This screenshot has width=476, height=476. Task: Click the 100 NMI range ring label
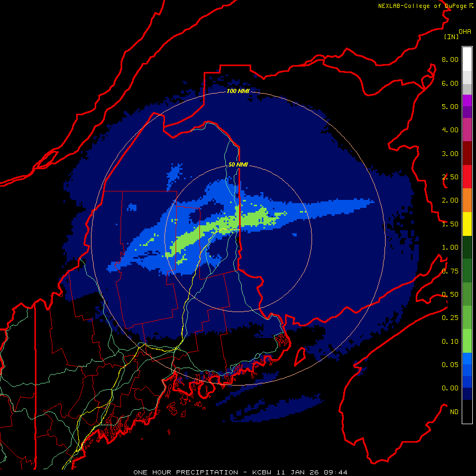tap(238, 91)
